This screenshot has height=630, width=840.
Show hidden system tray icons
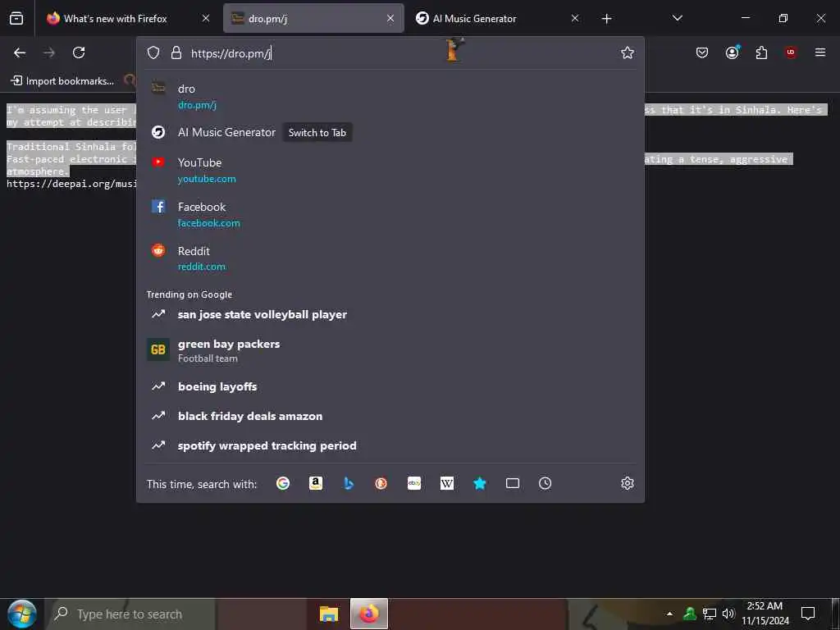tap(669, 614)
